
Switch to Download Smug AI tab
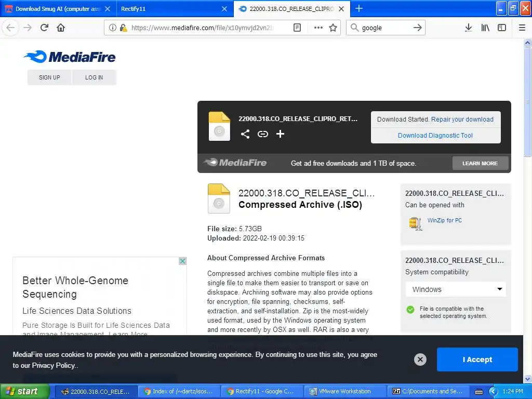click(x=58, y=9)
